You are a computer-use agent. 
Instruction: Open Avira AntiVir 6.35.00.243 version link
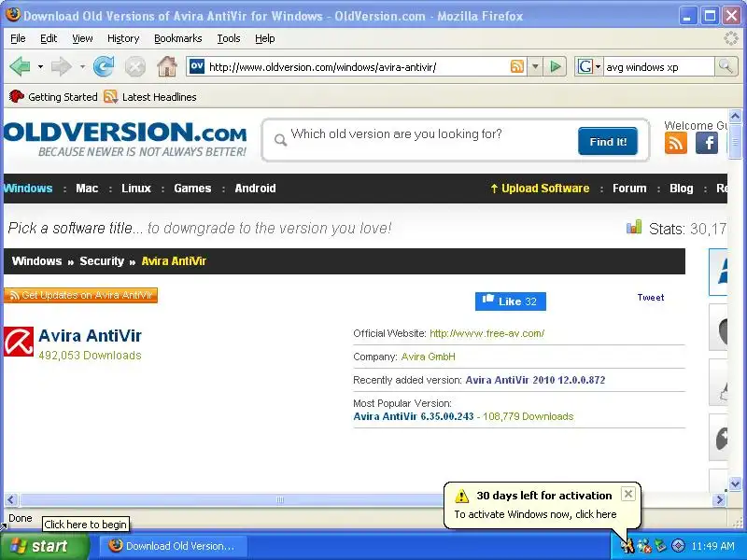coord(414,416)
